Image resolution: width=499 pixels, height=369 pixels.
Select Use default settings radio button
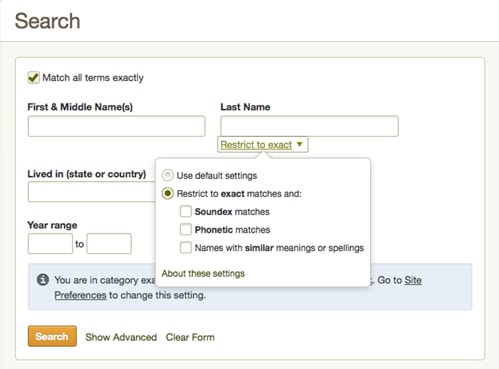167,175
